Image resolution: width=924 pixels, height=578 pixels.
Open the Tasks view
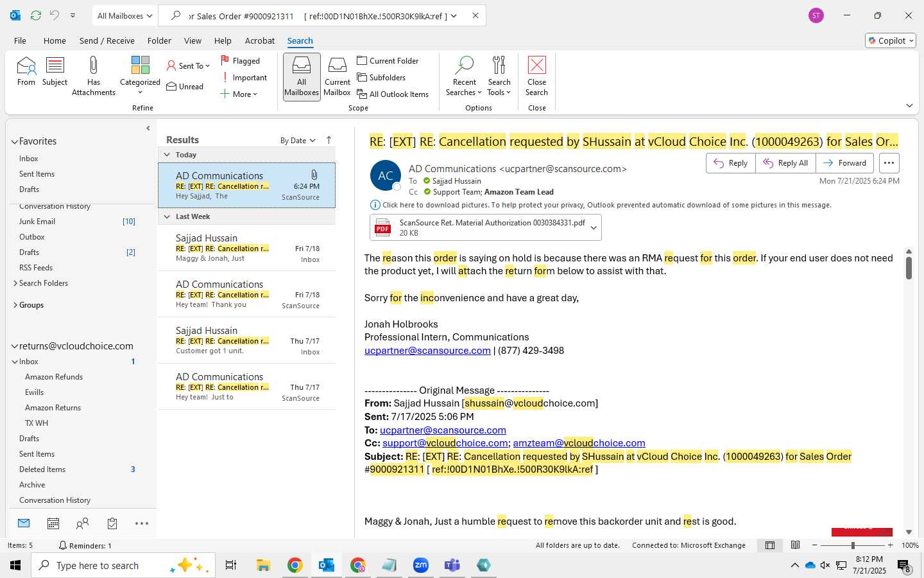tap(112, 523)
